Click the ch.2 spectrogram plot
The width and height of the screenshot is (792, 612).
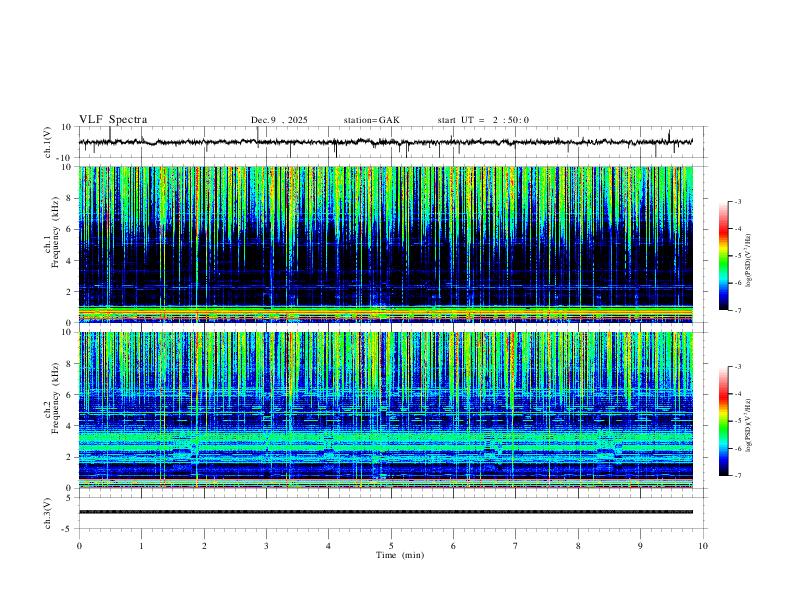pos(385,410)
